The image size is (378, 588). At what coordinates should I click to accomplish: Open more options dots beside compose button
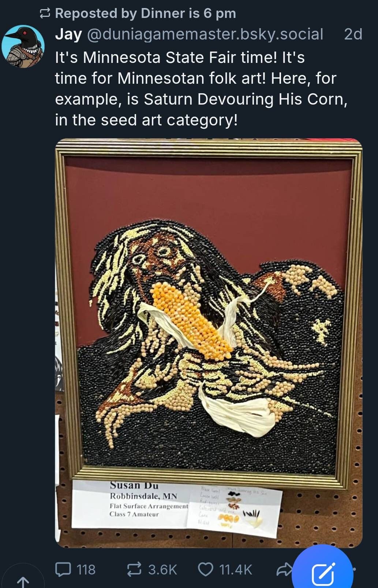(x=354, y=569)
